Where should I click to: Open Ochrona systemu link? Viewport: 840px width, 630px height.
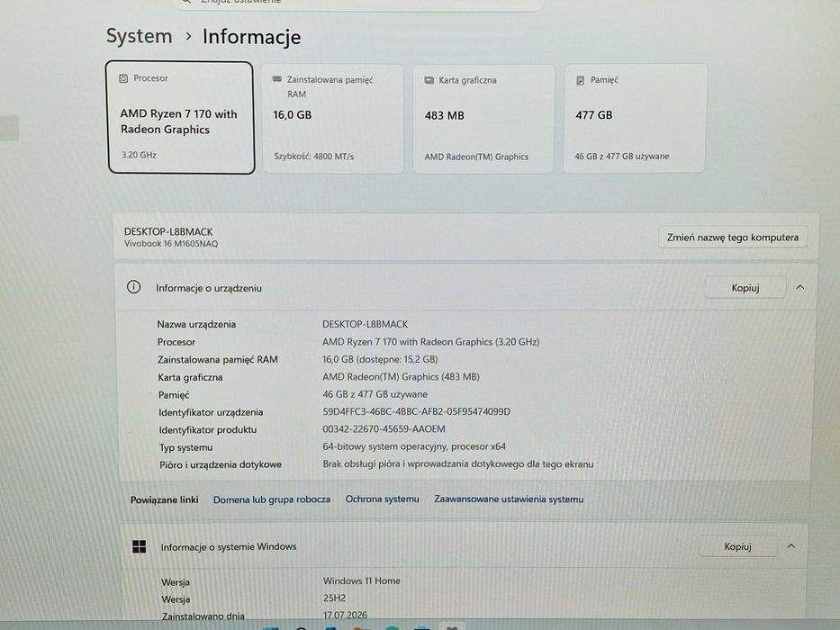pos(382,499)
